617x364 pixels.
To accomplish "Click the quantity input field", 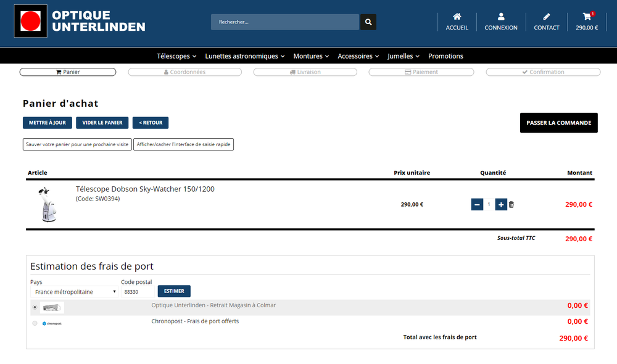I will point(489,205).
